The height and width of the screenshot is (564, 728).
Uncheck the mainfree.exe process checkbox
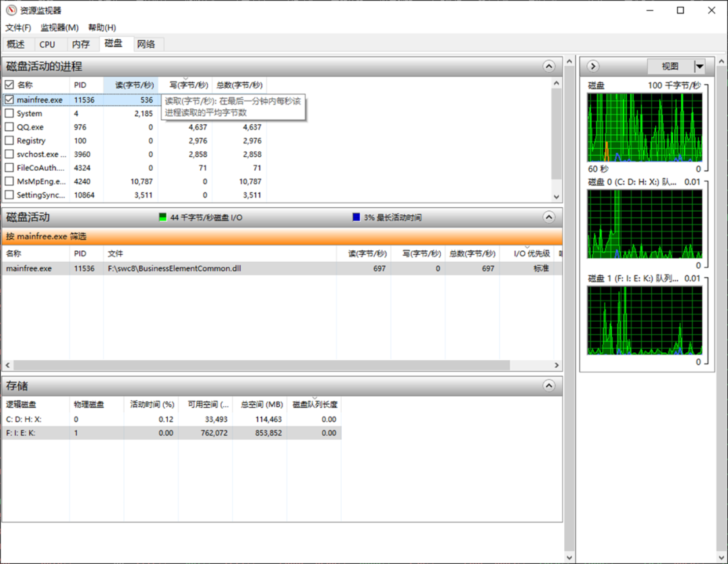9,100
